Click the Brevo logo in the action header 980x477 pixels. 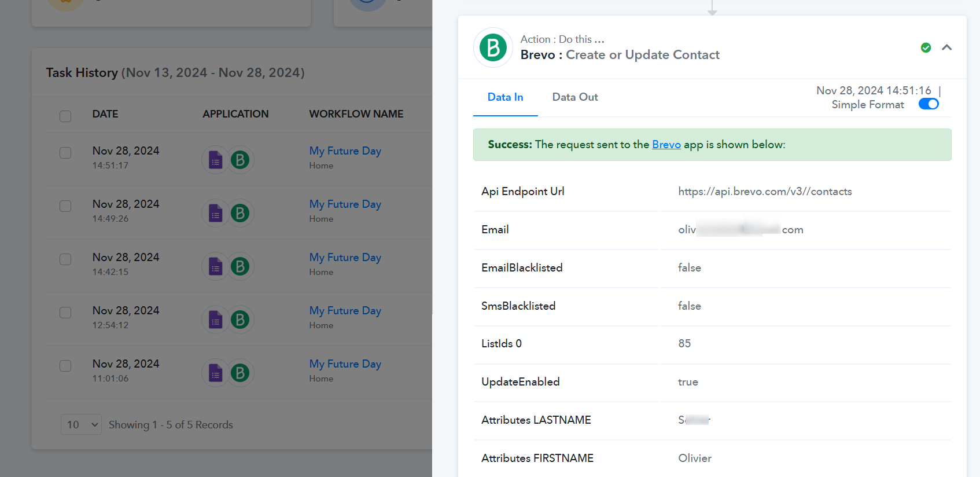click(x=493, y=47)
